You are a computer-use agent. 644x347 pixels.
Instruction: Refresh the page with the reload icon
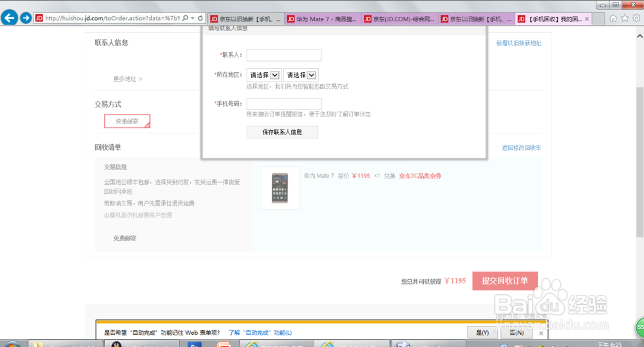tap(200, 18)
